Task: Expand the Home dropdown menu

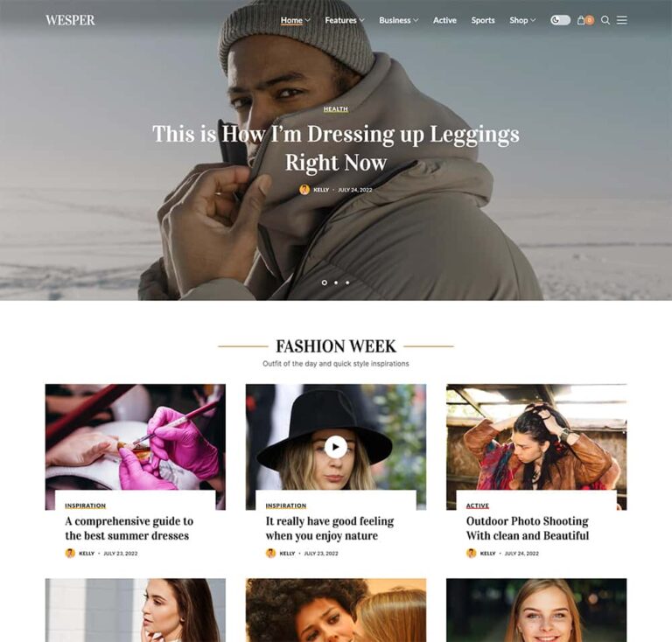Action: [295, 20]
